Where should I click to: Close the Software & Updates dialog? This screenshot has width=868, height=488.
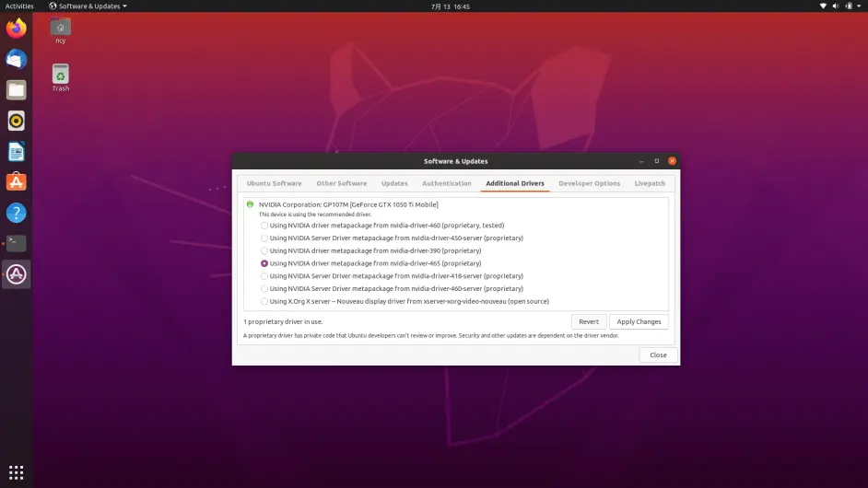pyautogui.click(x=658, y=355)
